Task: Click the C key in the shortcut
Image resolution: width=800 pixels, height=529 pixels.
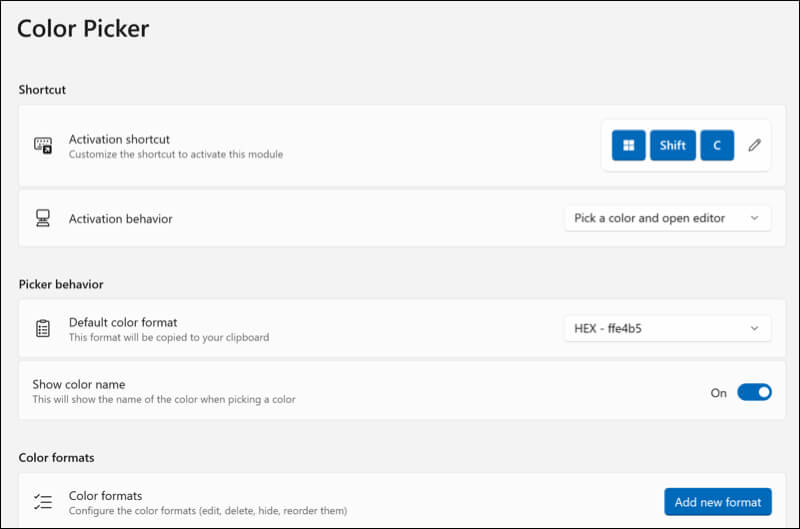Action: [716, 145]
